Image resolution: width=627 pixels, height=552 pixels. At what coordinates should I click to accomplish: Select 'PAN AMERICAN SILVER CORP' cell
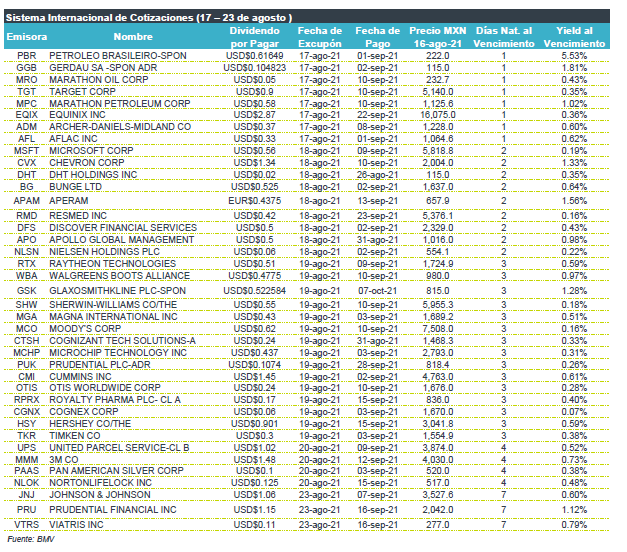pyautogui.click(x=116, y=471)
